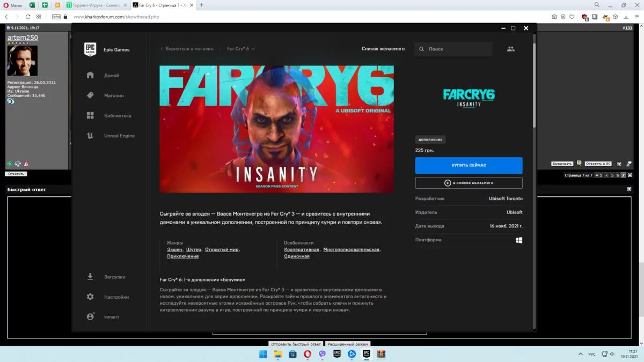Click the Far Cry 6 Insanity banner image
The width and height of the screenshot is (644, 362).
(x=276, y=129)
